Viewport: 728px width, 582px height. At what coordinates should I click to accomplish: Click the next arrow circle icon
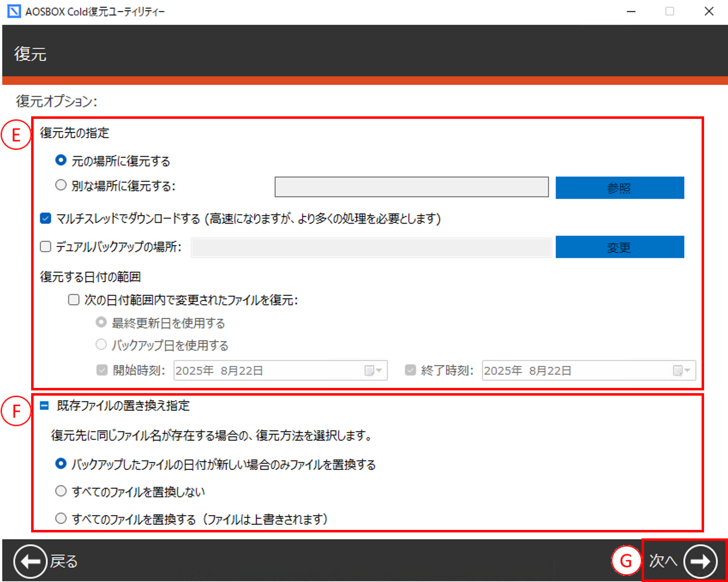coord(700,561)
